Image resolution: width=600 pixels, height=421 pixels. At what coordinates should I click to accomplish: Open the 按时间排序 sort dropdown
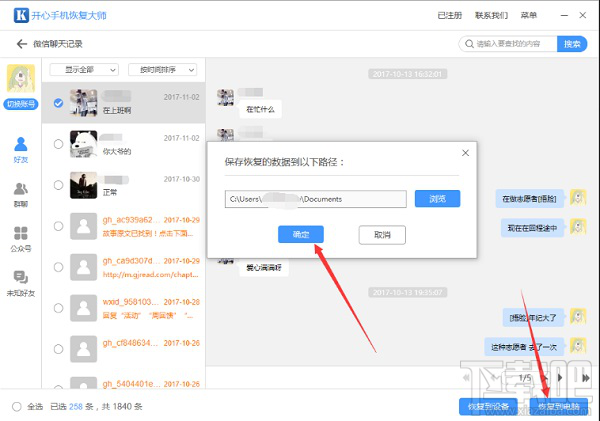[x=163, y=70]
